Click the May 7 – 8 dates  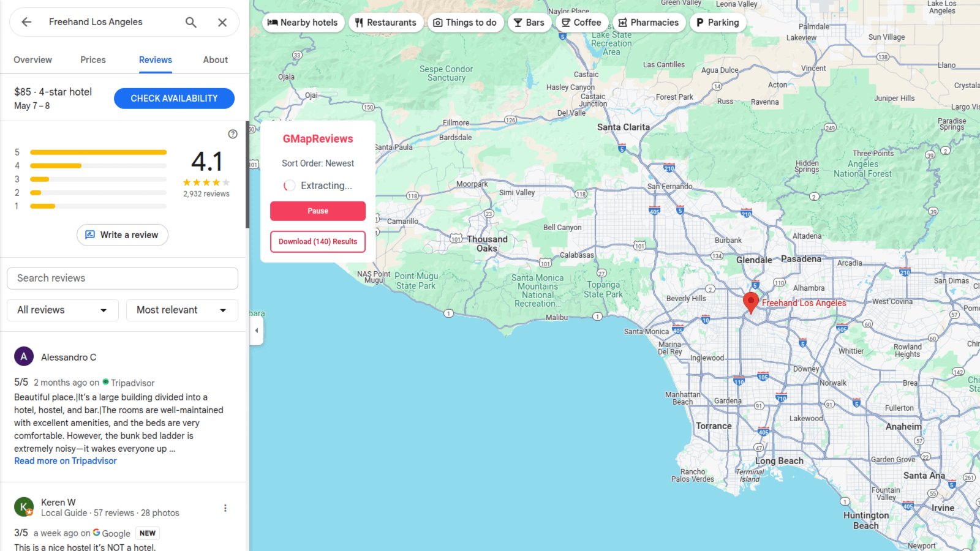tap(32, 106)
